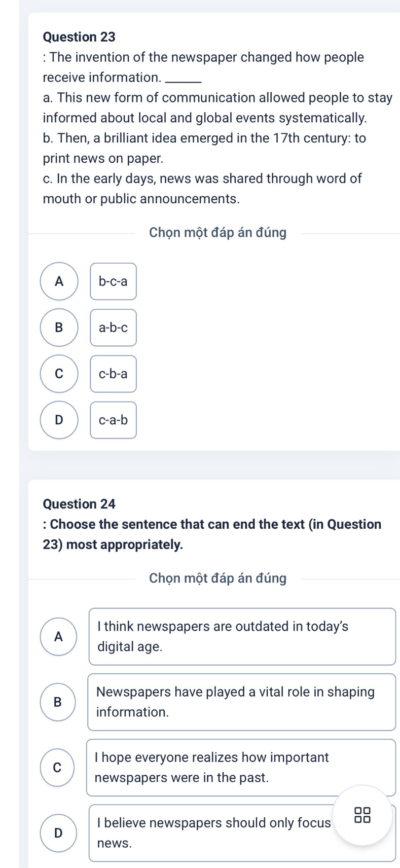Click the a-b-c answer box
This screenshot has height=868, width=400.
pyautogui.click(x=114, y=328)
